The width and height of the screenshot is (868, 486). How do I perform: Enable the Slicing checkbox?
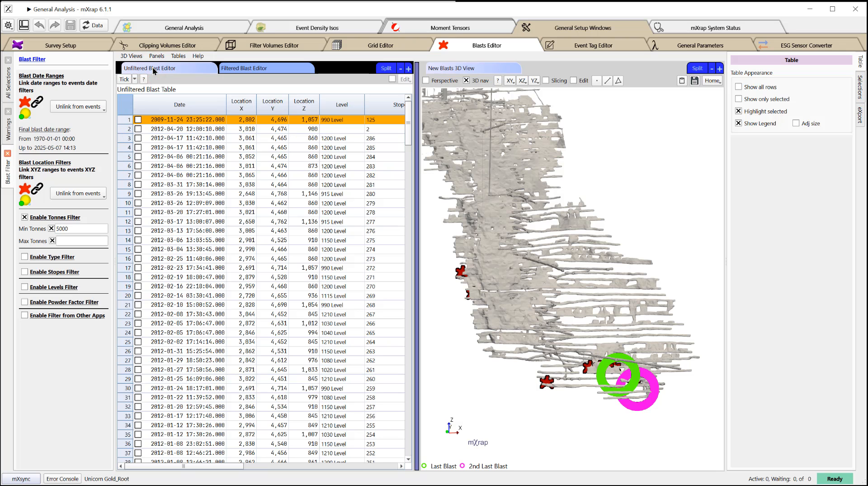pyautogui.click(x=546, y=81)
